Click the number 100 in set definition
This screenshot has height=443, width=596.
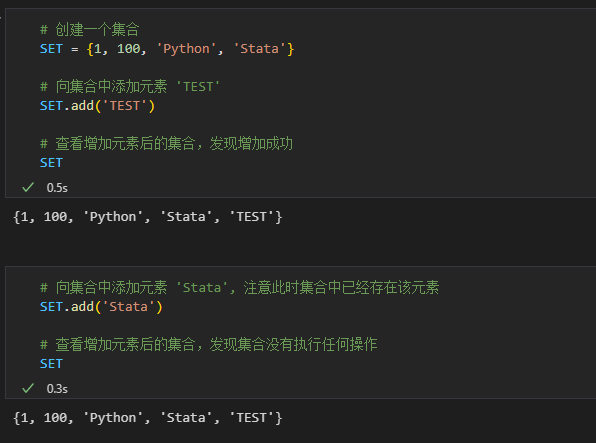pyautogui.click(x=128, y=49)
